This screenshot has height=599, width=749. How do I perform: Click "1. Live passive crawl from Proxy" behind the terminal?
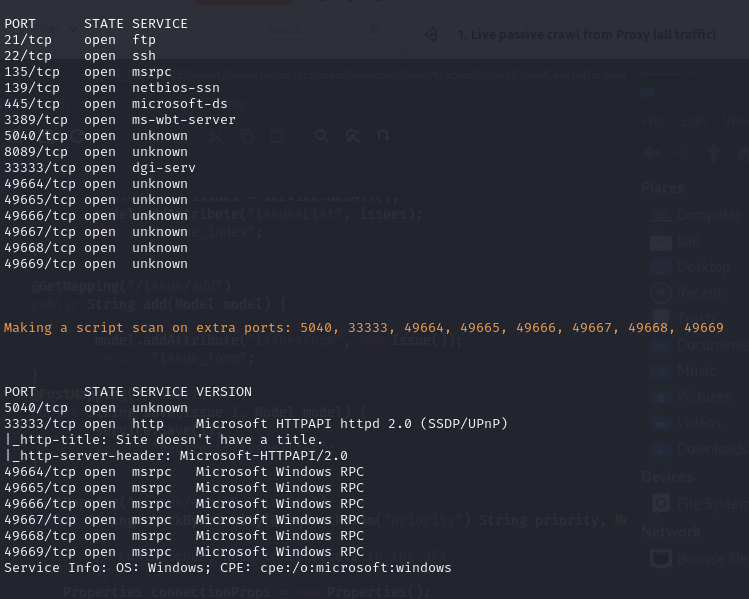(x=587, y=35)
